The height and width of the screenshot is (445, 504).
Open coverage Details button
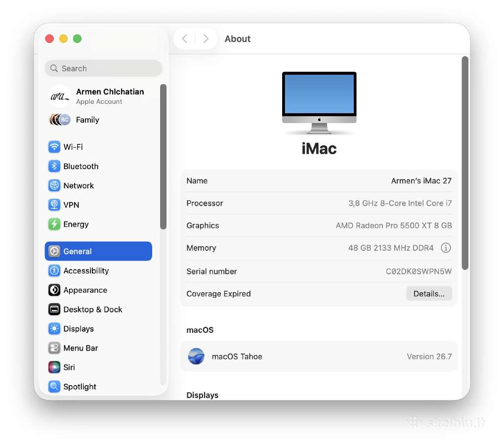tap(429, 294)
